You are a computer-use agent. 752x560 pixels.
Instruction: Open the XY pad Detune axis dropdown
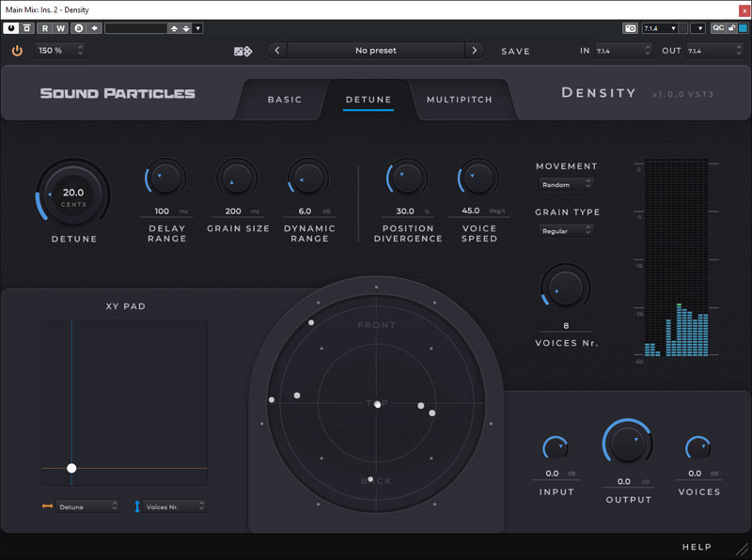[x=88, y=506]
